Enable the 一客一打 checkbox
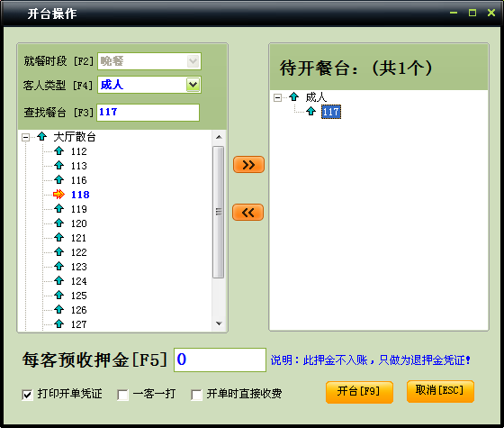Image resolution: width=504 pixels, height=428 pixels. (122, 395)
